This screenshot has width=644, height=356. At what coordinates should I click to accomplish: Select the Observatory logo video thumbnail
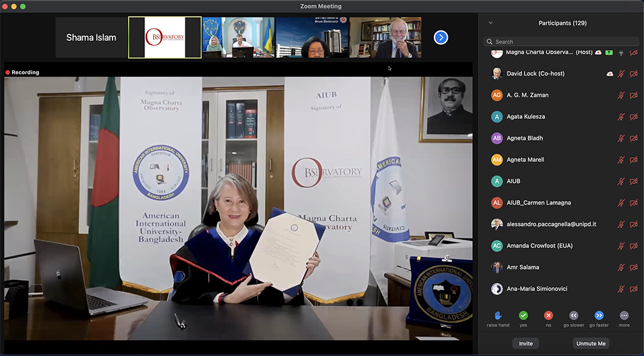click(x=165, y=38)
